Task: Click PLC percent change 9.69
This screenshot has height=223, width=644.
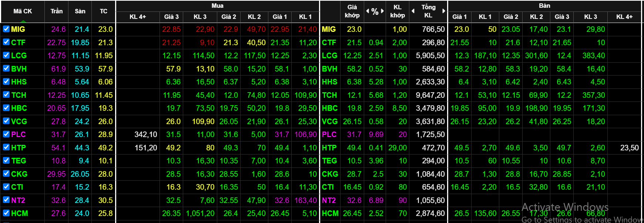Action: tap(376, 134)
